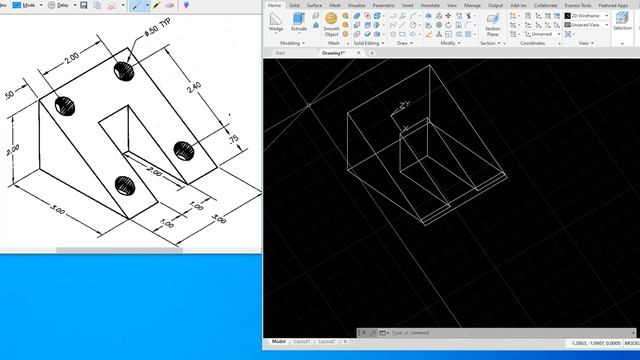The width and height of the screenshot is (640, 360).
Task: Expand the Draw panel
Action: [x=404, y=43]
